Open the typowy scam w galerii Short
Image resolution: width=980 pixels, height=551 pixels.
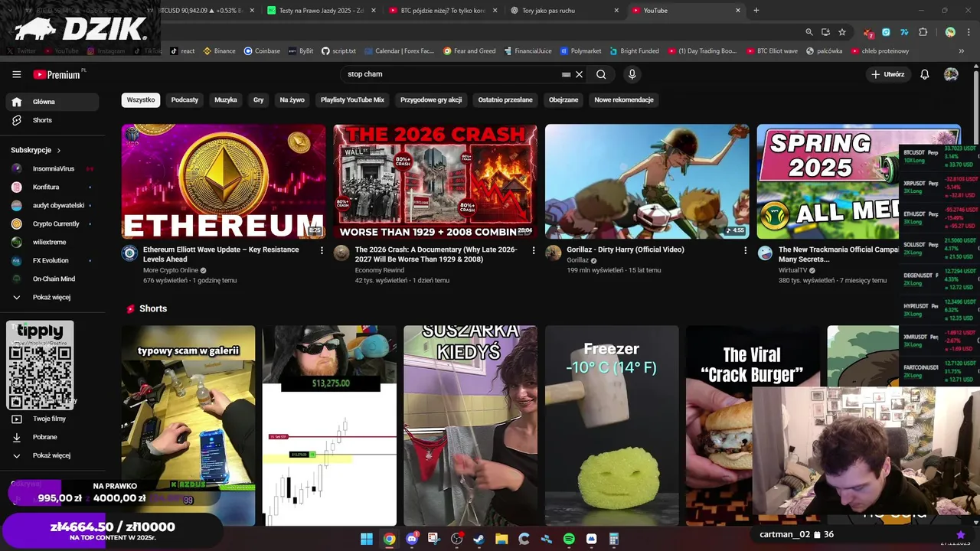click(188, 425)
